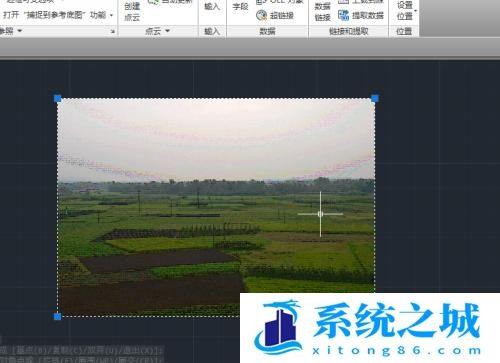
Task: Click the 提取数据 extract data icon
Action: coord(343,15)
